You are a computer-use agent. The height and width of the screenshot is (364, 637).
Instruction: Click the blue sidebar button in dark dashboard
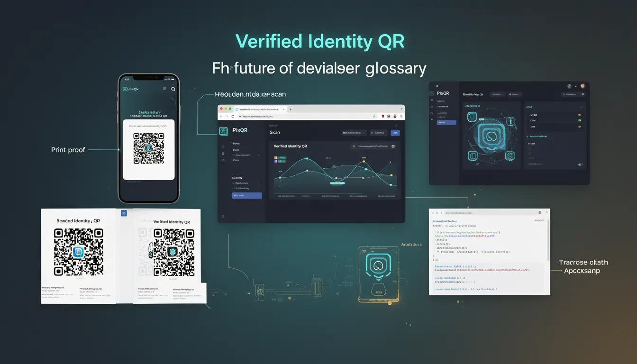point(446,122)
